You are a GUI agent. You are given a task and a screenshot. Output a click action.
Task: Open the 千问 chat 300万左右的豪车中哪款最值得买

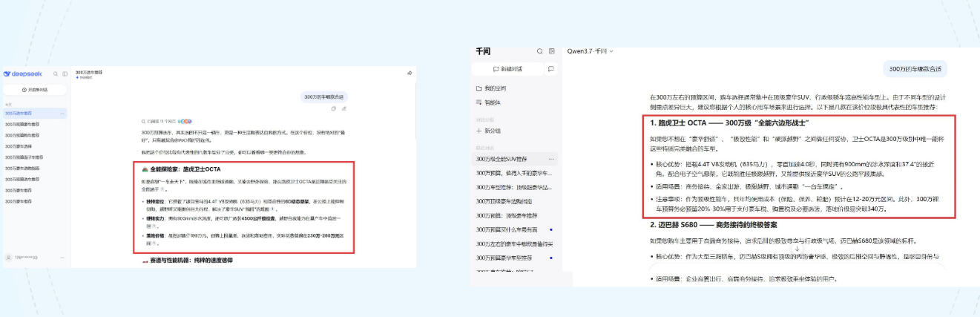514,244
